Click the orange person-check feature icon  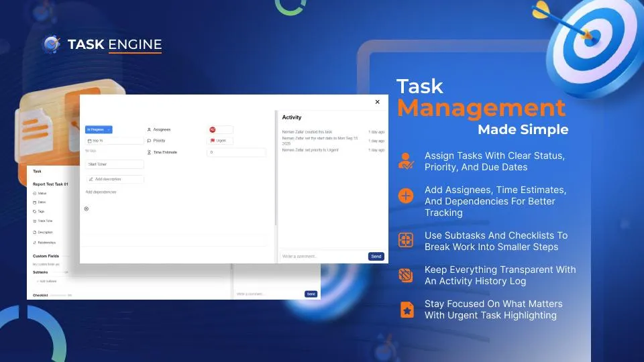[x=406, y=162]
